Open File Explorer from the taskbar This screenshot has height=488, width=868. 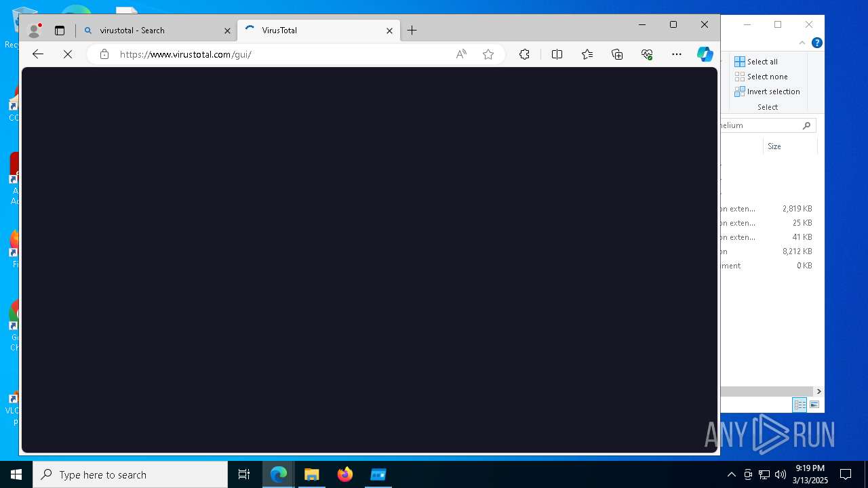click(x=312, y=474)
